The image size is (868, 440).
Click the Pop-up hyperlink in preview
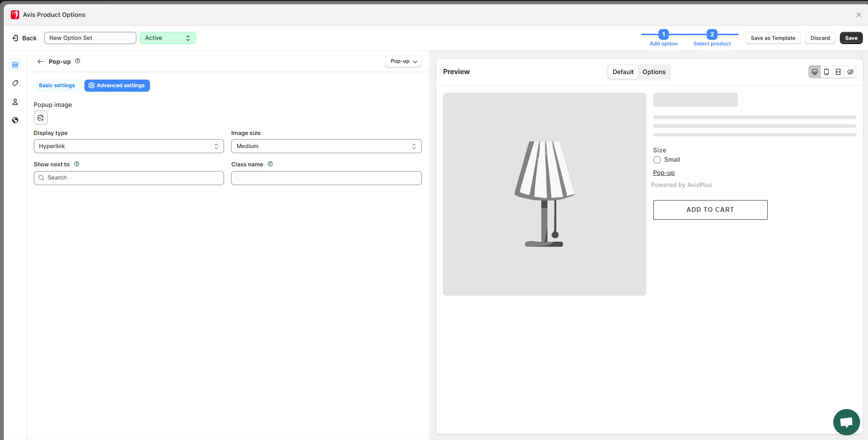(x=664, y=173)
